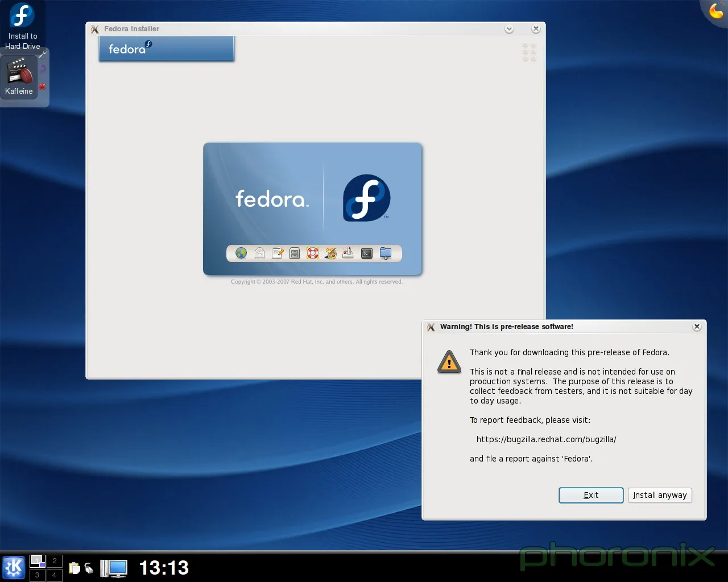The height and width of the screenshot is (582, 728).
Task: Close the Warning pre-release dialog
Action: (697, 327)
